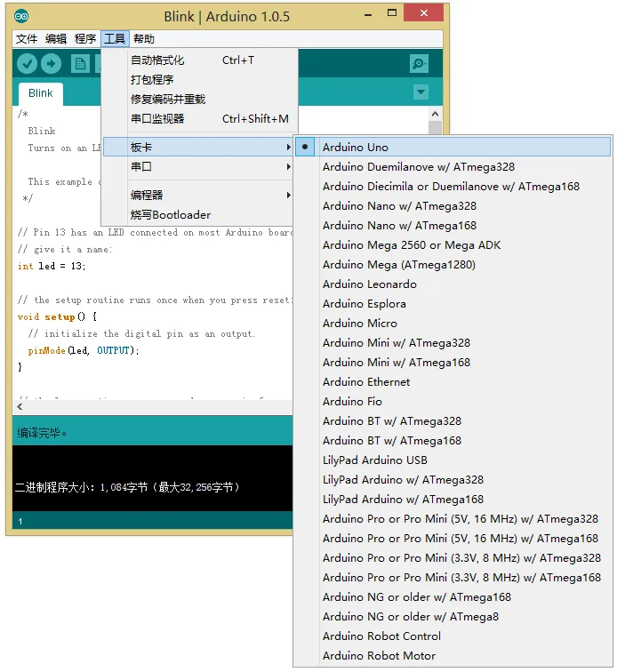Click the editor scroll up arrow
This screenshot has height=672, width=617.
436,114
